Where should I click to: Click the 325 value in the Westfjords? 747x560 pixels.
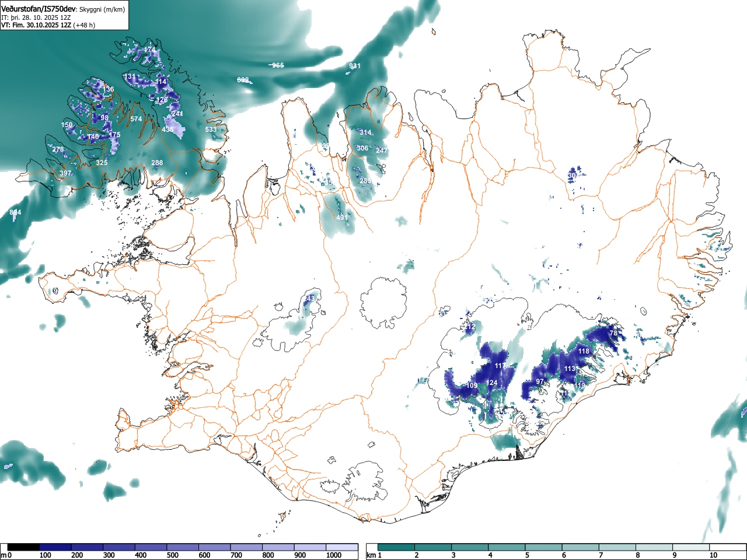[x=102, y=163]
